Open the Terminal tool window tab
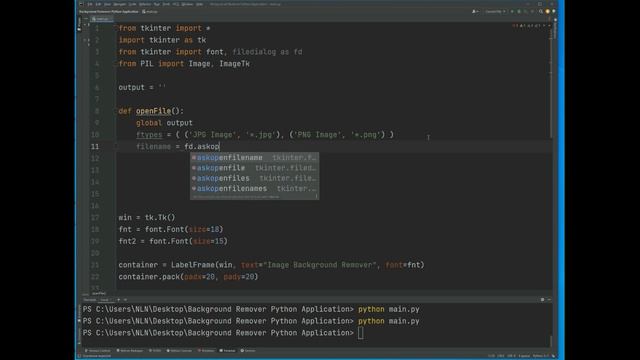This screenshot has width=640, height=360. pos(227,351)
